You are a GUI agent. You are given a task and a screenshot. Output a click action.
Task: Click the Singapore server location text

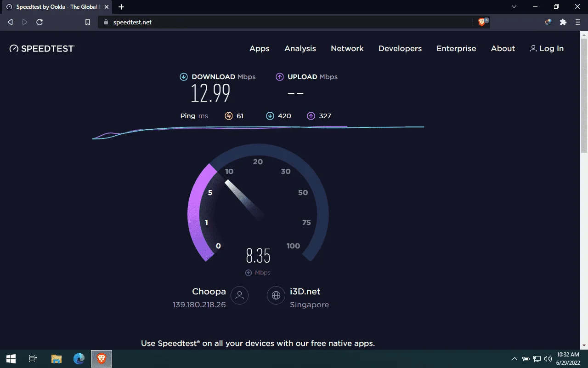click(309, 305)
